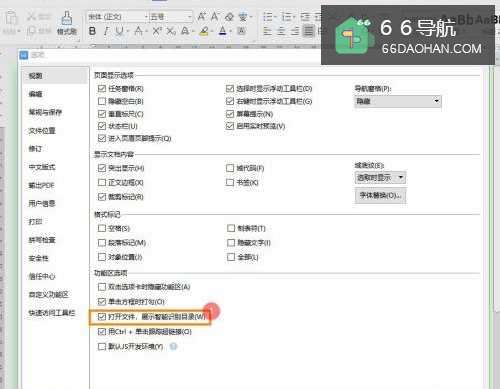
Task: Select the Format Painter (格式刷) tool
Action: click(x=67, y=23)
